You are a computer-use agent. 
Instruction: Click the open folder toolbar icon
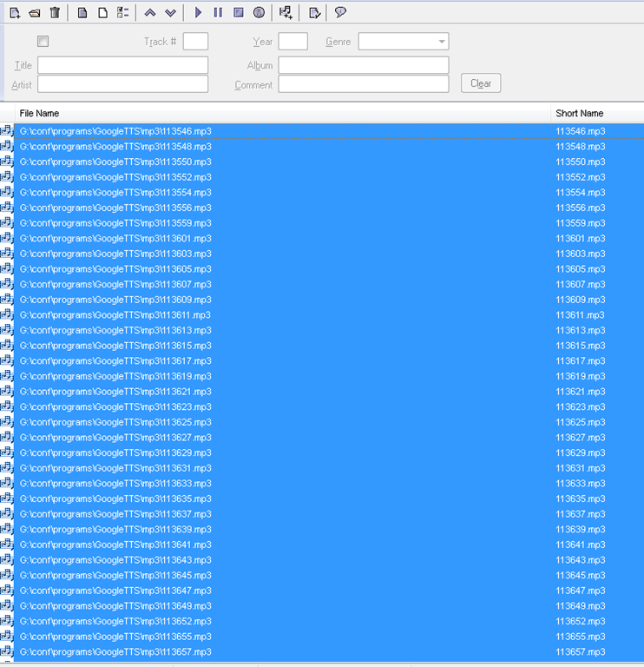pos(35,12)
